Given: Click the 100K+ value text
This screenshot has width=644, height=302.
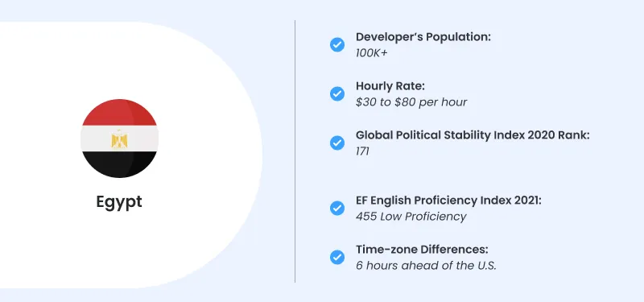Looking at the screenshot, I should tap(371, 53).
